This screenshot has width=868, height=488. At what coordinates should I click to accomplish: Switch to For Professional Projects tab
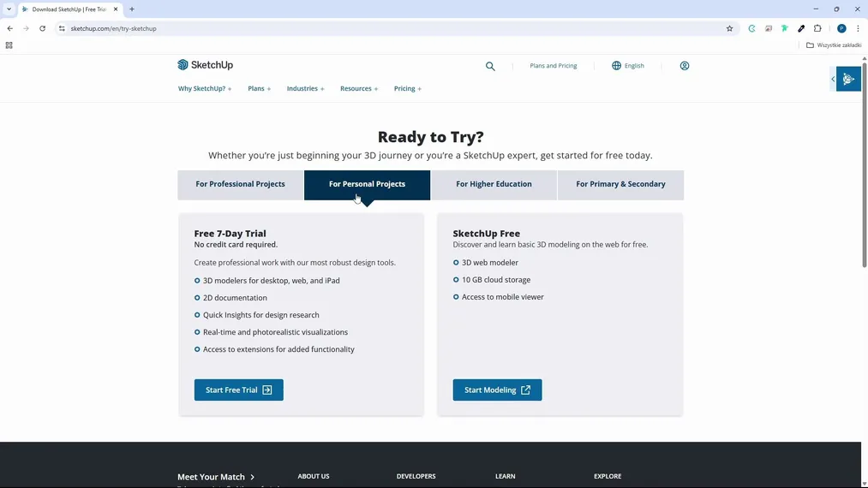[x=240, y=184]
